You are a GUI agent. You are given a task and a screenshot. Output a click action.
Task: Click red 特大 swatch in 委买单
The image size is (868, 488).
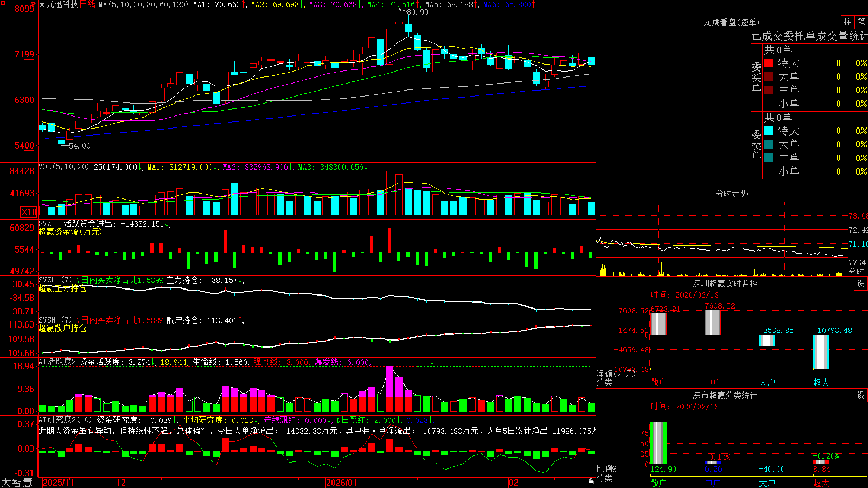coord(768,63)
